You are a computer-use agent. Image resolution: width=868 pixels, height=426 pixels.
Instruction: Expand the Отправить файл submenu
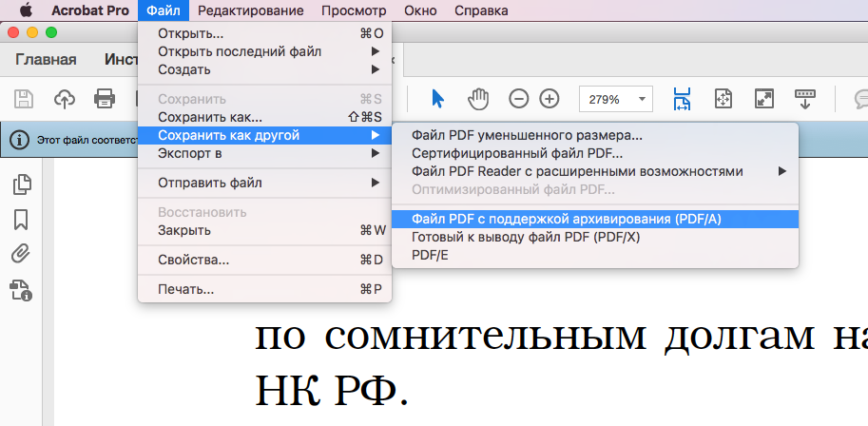264,183
